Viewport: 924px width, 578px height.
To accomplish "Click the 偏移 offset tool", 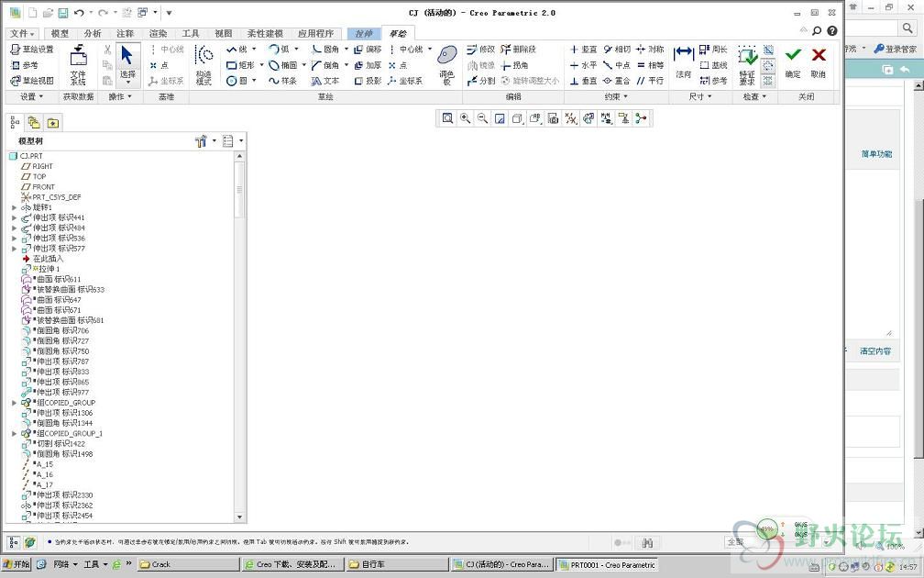I will [x=368, y=50].
